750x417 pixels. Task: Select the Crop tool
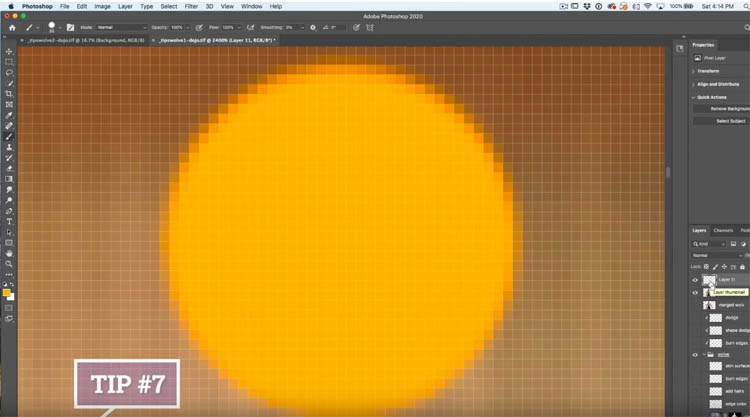tap(9, 94)
